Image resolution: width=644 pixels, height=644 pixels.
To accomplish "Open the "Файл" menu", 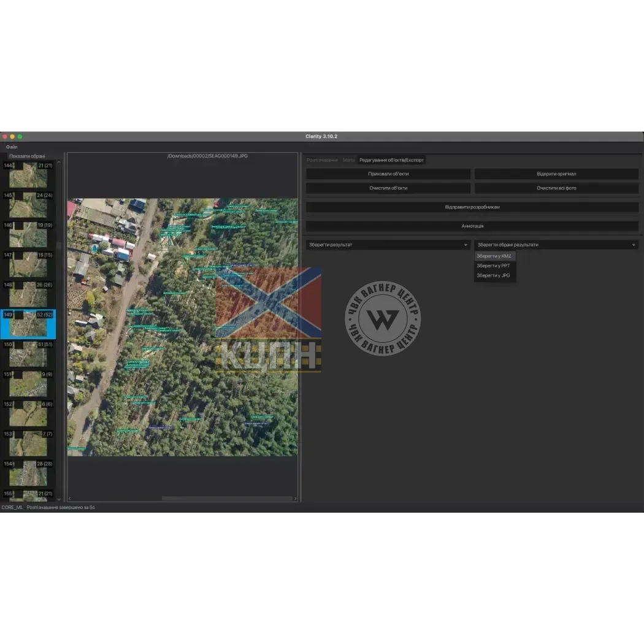I will pos(12,147).
